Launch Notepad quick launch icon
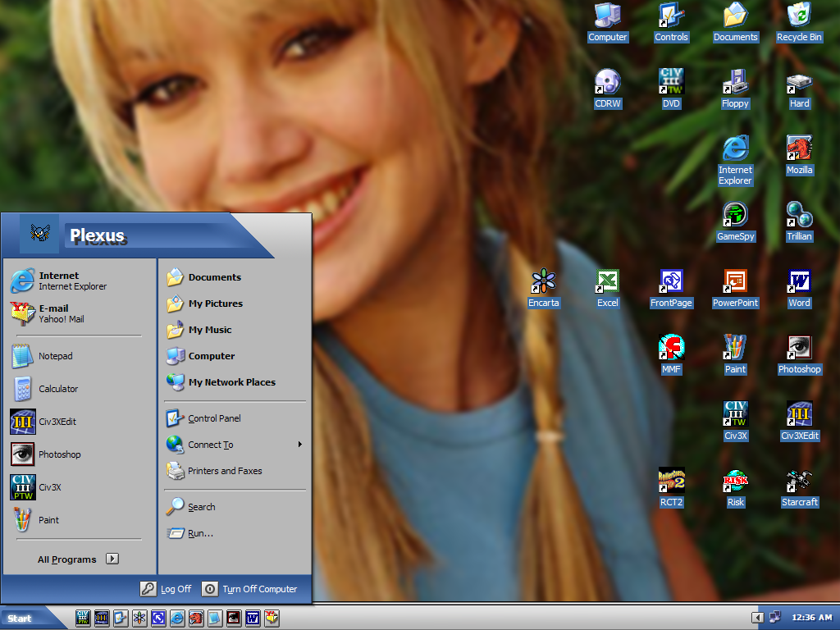 [x=215, y=619]
